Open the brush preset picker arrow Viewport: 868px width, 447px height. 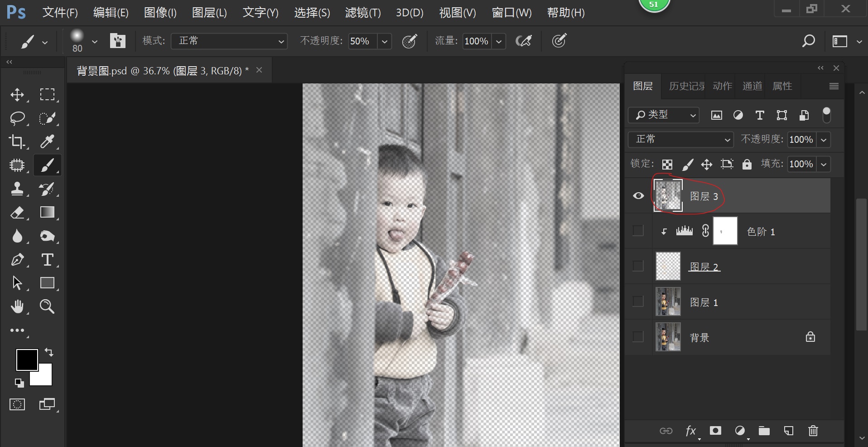pos(95,42)
